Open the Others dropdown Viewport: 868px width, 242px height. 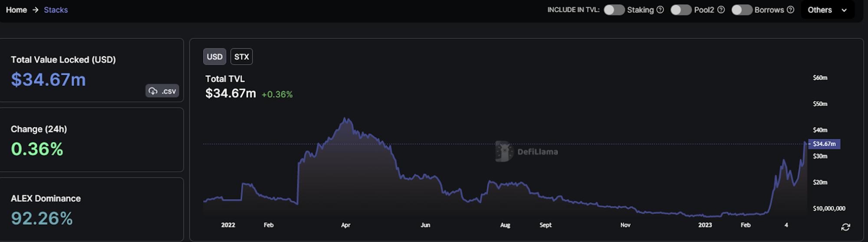click(827, 10)
